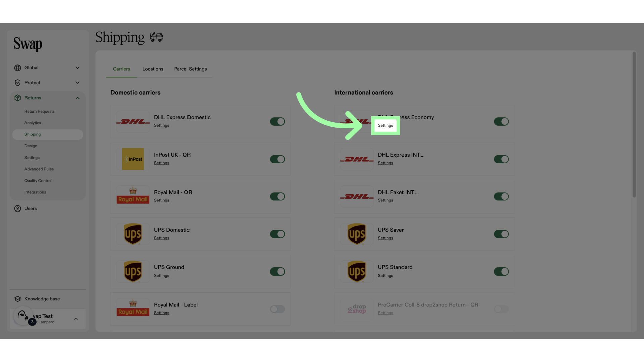Open the Parcel Settings tab
Viewport: 644px width, 362px height.
[191, 69]
